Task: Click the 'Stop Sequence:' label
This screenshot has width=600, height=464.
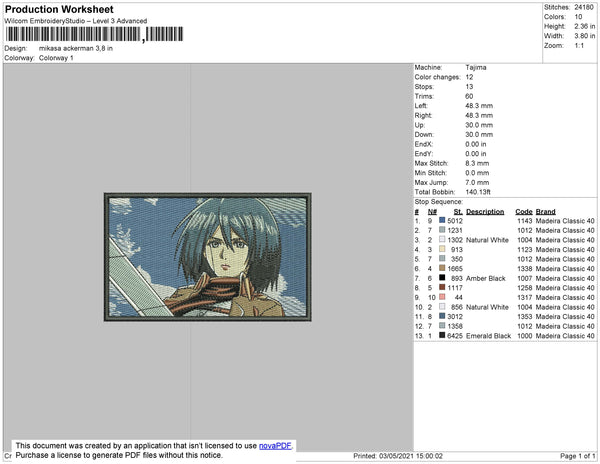Action: pyautogui.click(x=439, y=202)
